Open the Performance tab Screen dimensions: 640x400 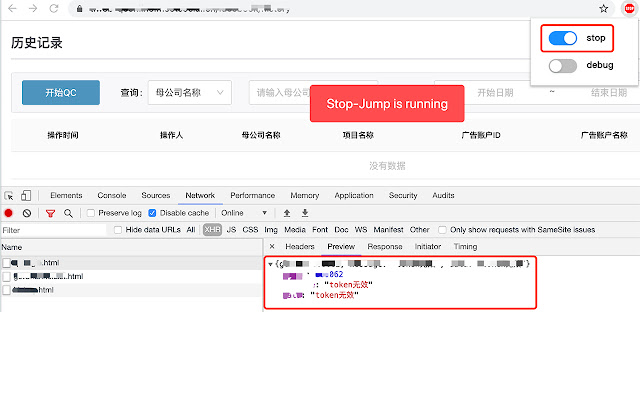tap(253, 196)
